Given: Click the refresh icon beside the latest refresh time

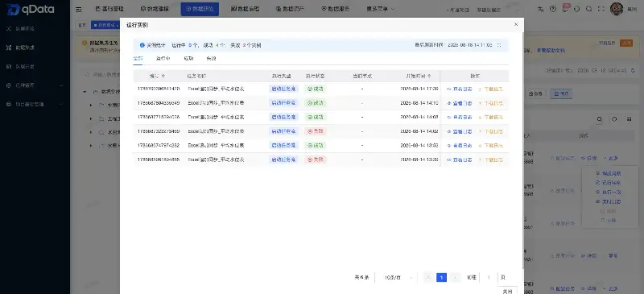Looking at the screenshot, I should (499, 45).
